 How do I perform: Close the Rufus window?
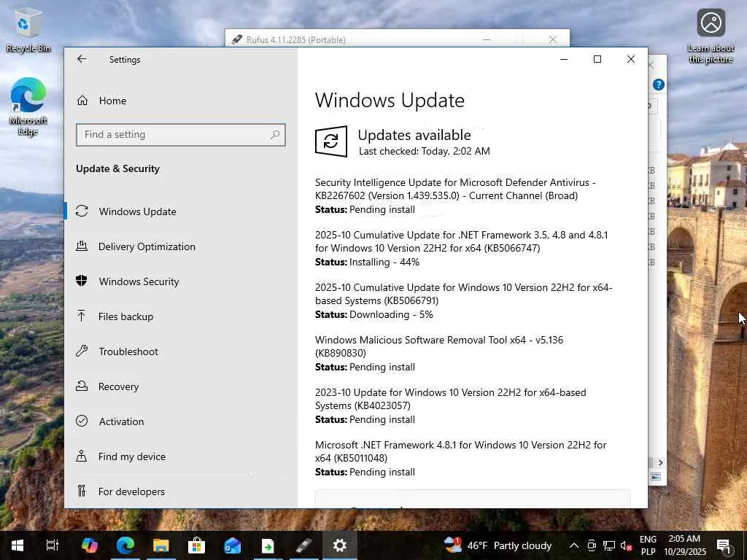tap(553, 39)
